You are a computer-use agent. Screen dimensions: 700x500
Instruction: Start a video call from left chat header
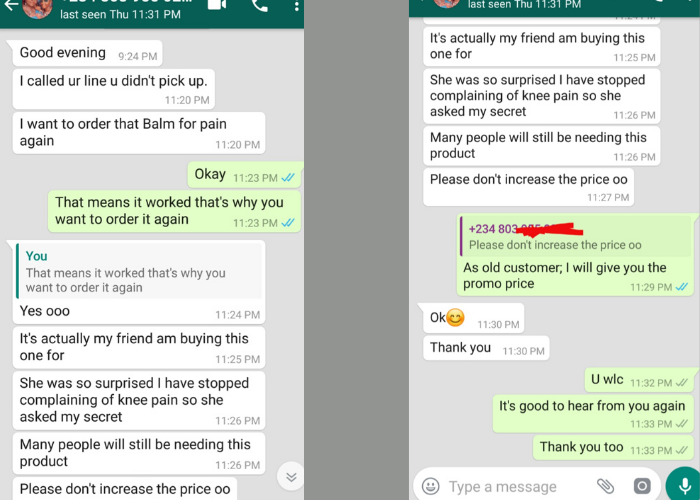pyautogui.click(x=217, y=4)
